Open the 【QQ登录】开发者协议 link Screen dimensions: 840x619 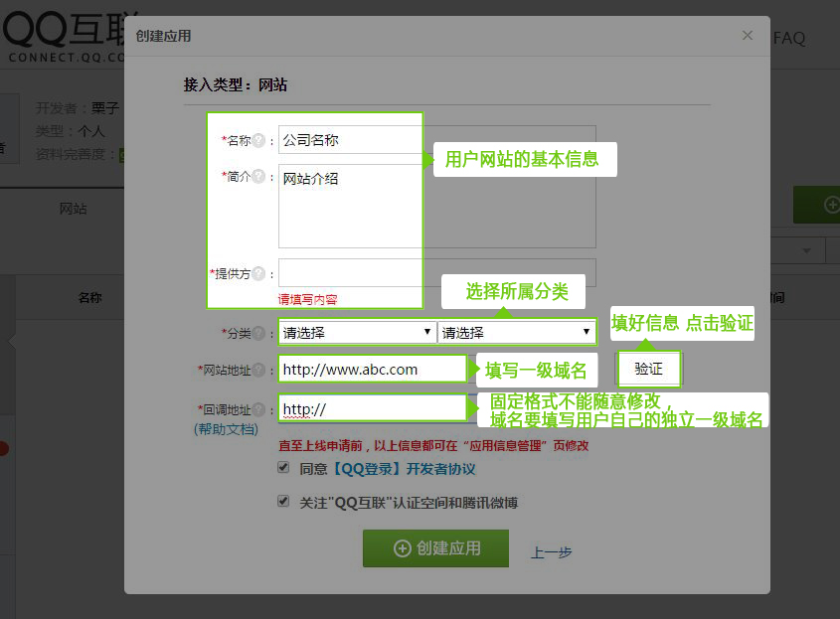[x=402, y=469]
